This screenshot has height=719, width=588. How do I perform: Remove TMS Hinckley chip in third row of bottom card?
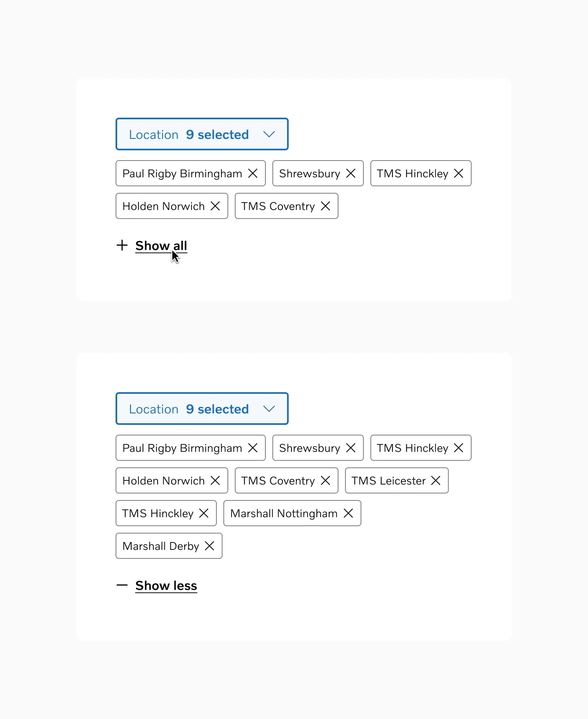click(x=204, y=513)
